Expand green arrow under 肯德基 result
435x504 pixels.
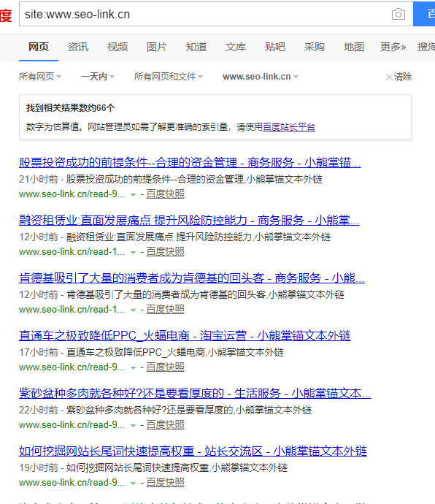click(x=133, y=310)
